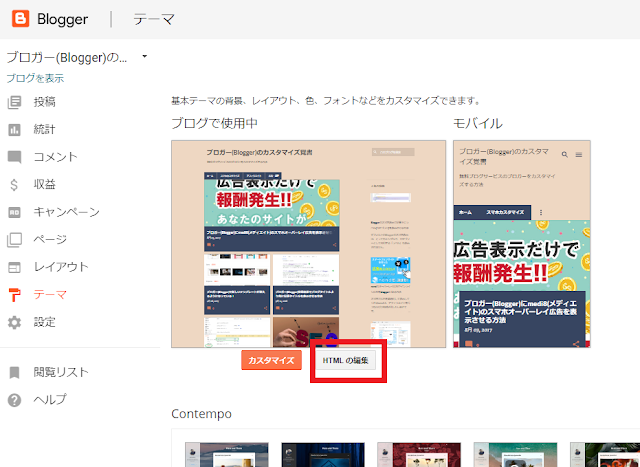The width and height of the screenshot is (640, 467).
Task: Click the search box in desktop preview
Action: point(393,152)
